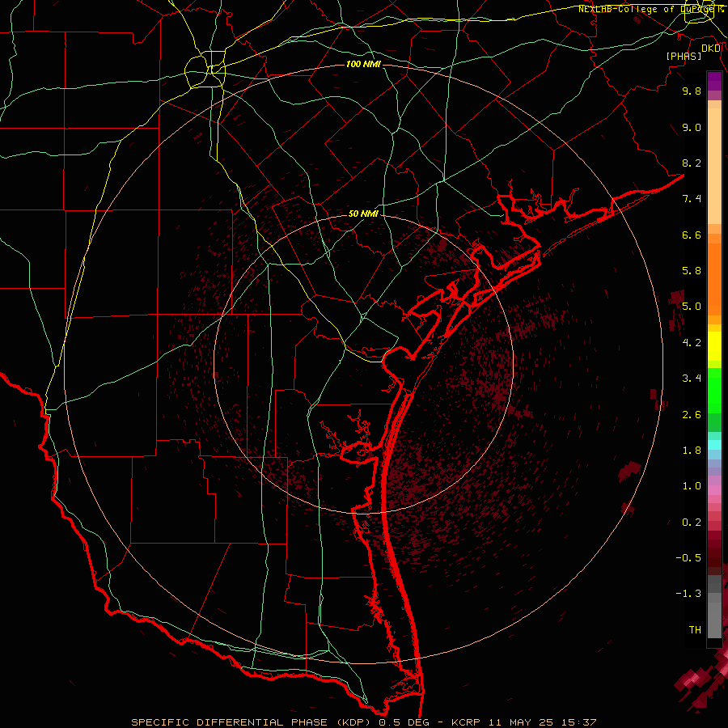Pick the bright green color bar segment
This screenshot has height=728, width=728.
pos(714,390)
